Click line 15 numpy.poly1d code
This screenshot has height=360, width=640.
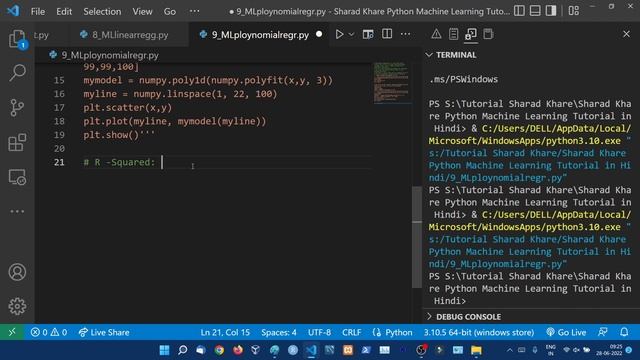[x=208, y=80]
